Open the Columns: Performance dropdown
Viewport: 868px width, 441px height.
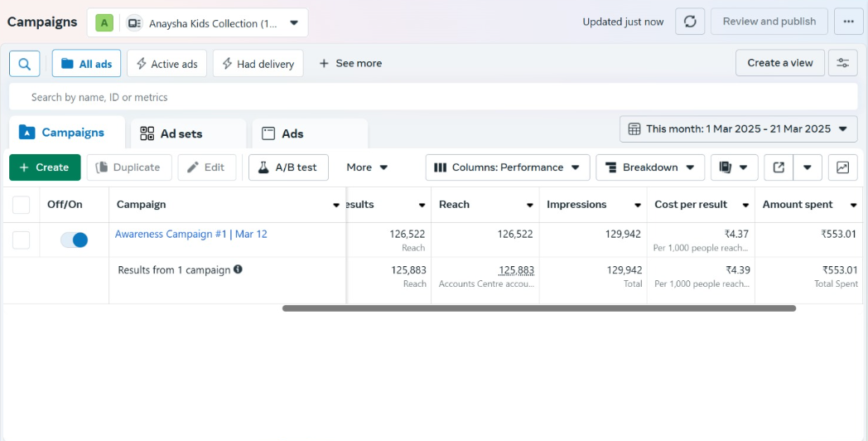pyautogui.click(x=508, y=167)
